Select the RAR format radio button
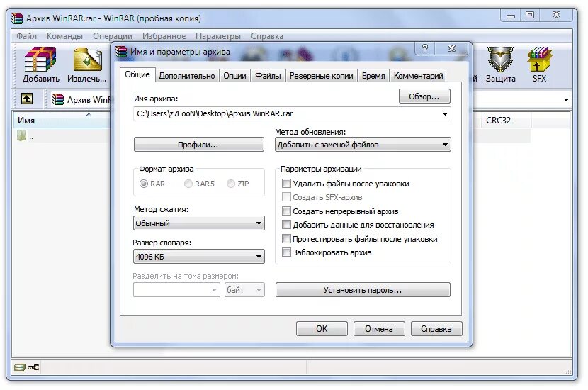The height and width of the screenshot is (390, 588). click(x=144, y=184)
